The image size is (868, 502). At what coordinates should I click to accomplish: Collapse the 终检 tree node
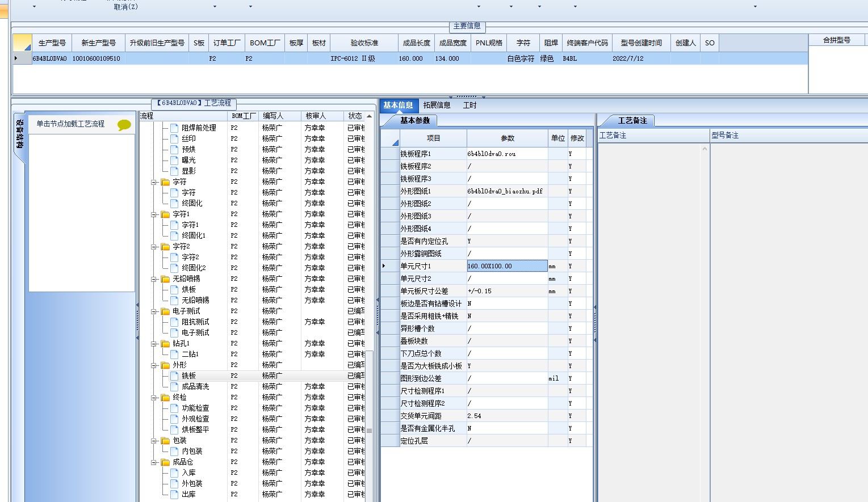pos(154,398)
